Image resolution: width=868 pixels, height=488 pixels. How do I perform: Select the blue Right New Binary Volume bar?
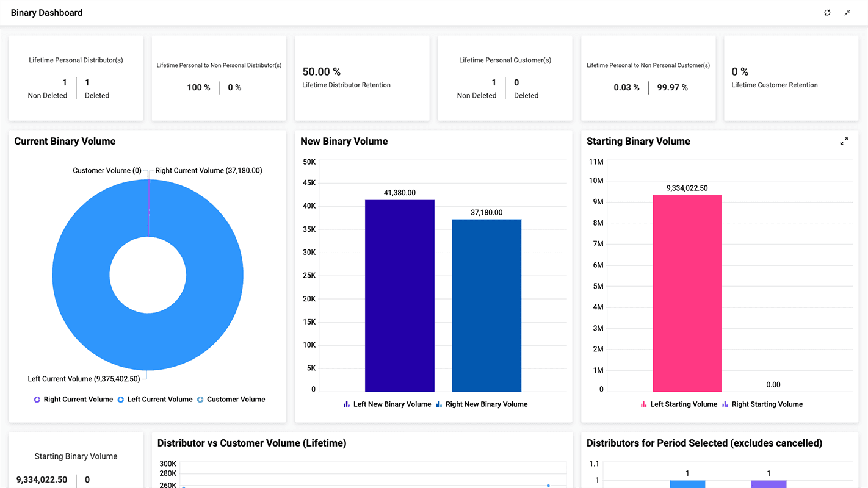pyautogui.click(x=486, y=306)
